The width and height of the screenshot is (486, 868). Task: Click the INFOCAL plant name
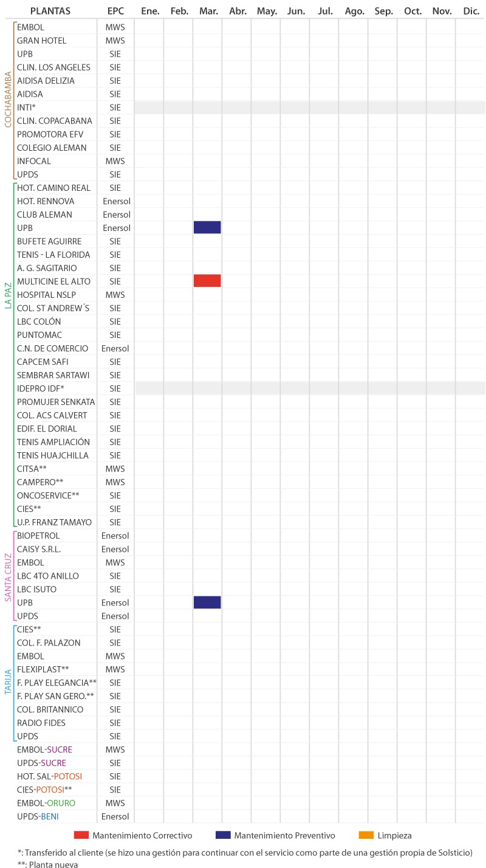(34, 161)
